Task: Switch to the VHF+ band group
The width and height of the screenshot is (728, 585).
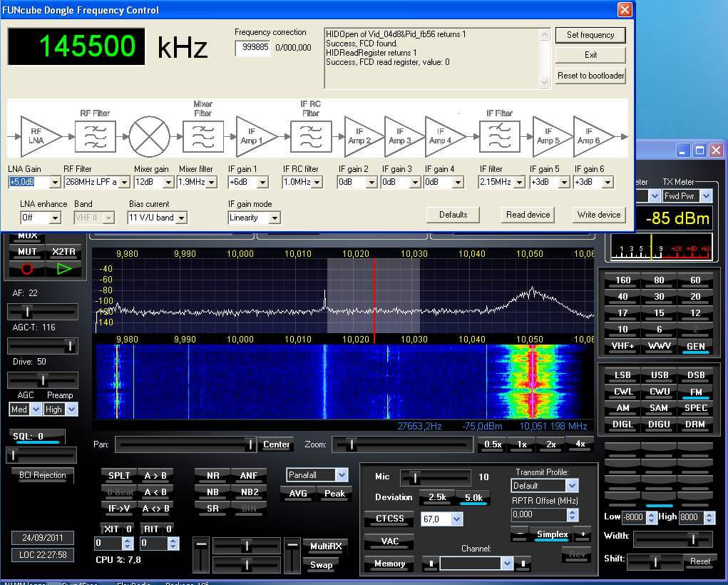Action: [622, 346]
